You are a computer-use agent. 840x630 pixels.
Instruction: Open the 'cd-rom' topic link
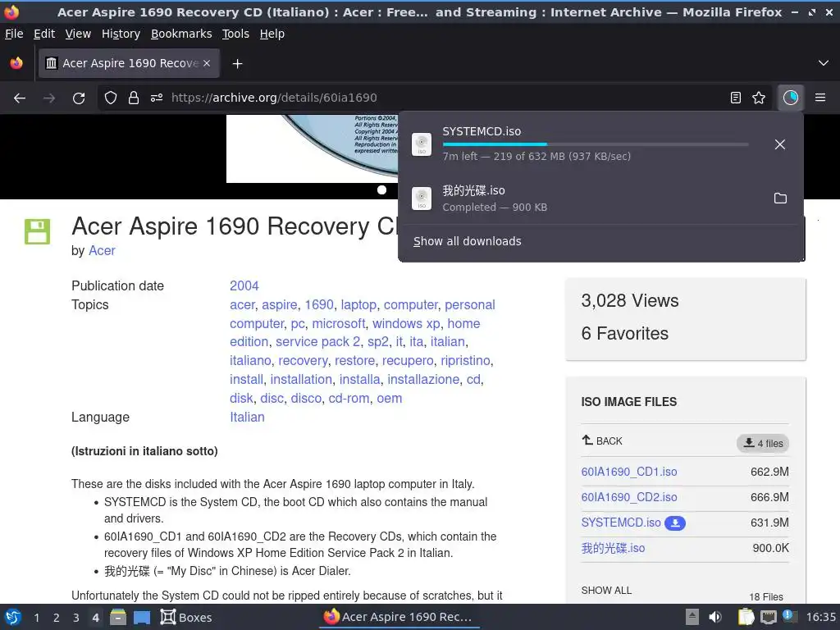point(349,398)
